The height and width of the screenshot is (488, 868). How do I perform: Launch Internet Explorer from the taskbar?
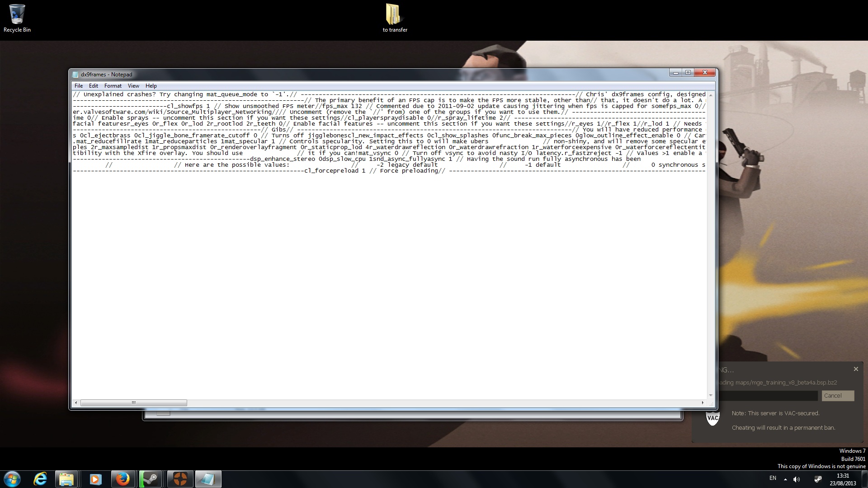click(x=40, y=479)
